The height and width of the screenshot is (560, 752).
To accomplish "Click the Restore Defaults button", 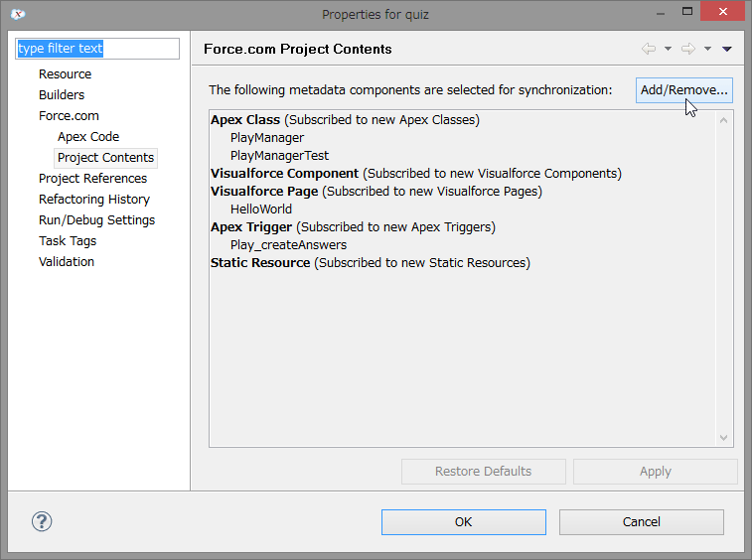I will tap(484, 472).
